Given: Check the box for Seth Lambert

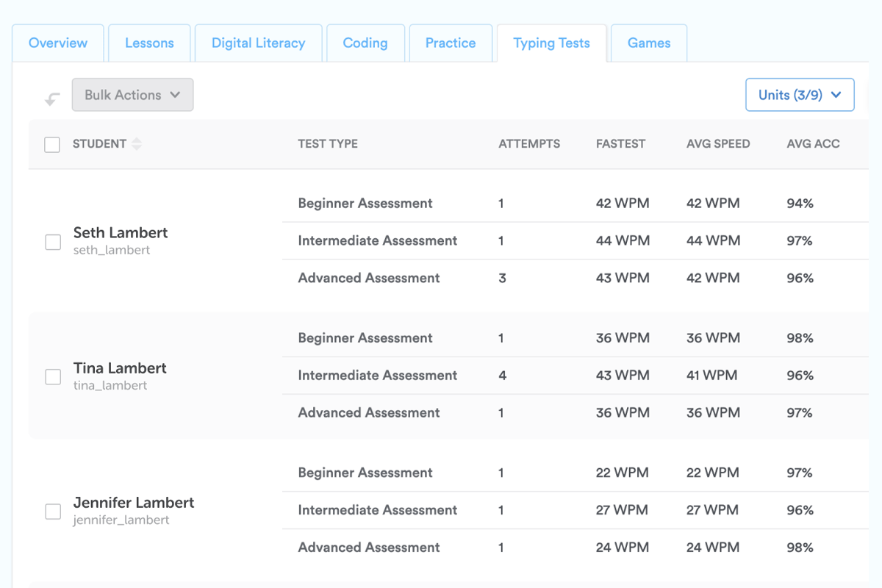Looking at the screenshot, I should pyautogui.click(x=53, y=242).
